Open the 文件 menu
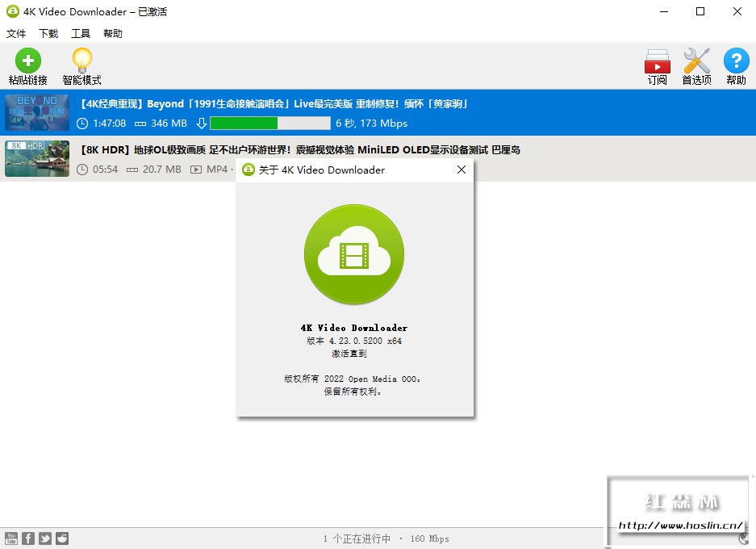The width and height of the screenshot is (756, 549). click(x=16, y=33)
